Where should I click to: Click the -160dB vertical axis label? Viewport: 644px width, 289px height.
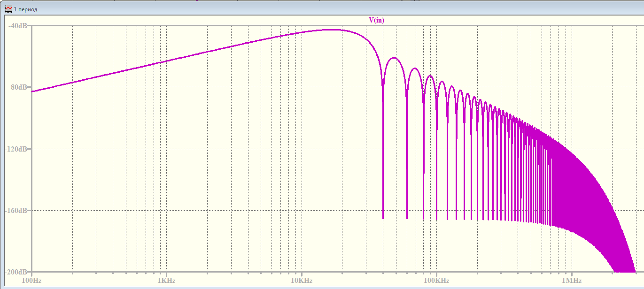point(16,211)
